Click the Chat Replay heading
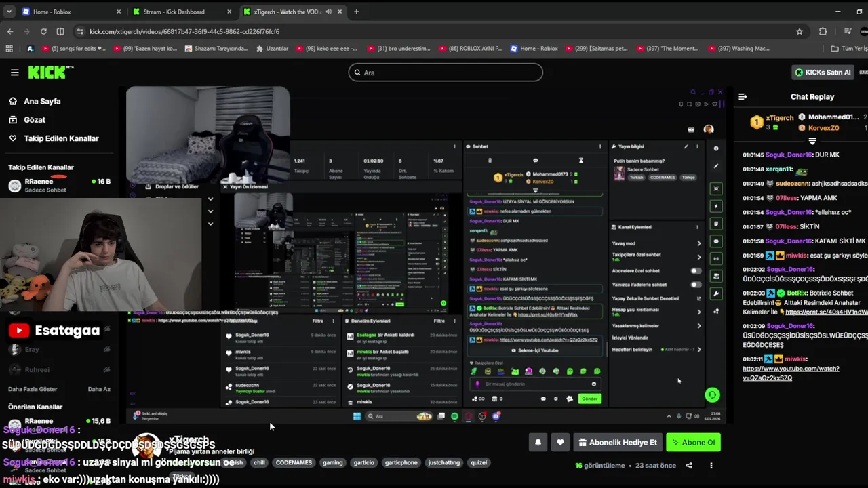 812,97
